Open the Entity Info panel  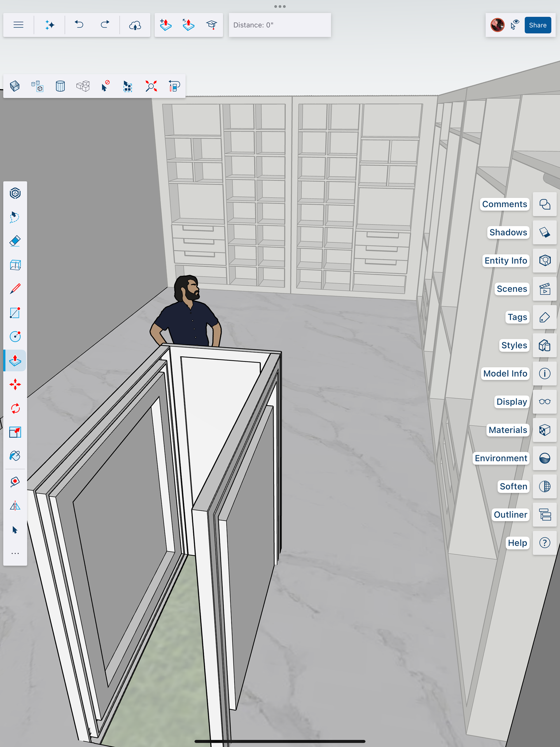tap(545, 261)
